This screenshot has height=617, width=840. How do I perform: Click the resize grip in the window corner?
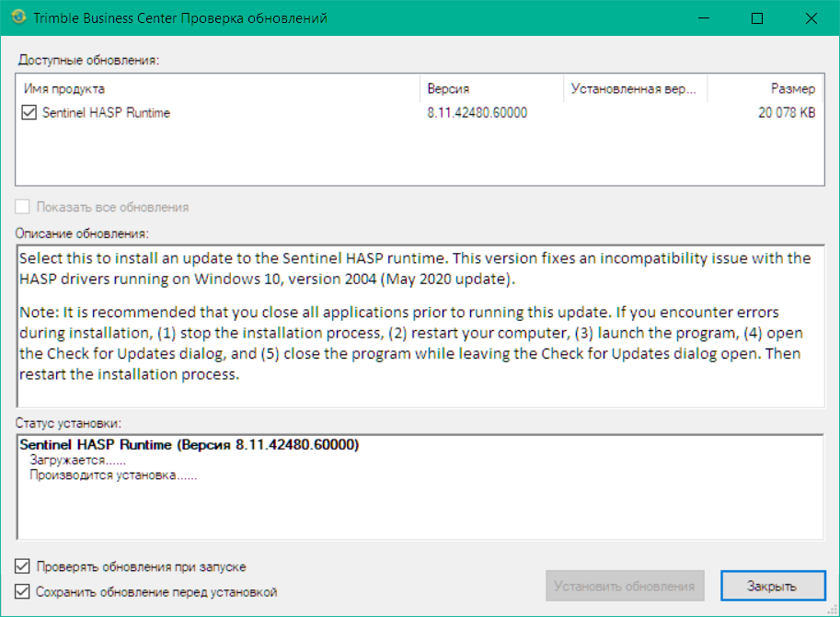click(x=833, y=610)
